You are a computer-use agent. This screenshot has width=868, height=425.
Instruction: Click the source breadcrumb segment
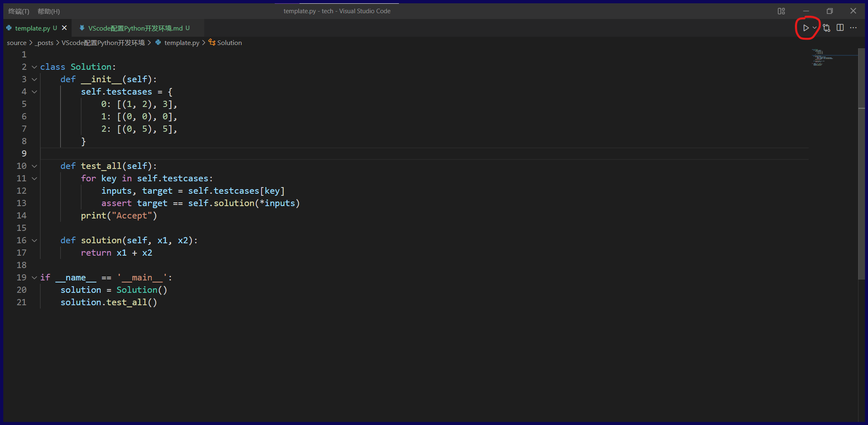(17, 43)
